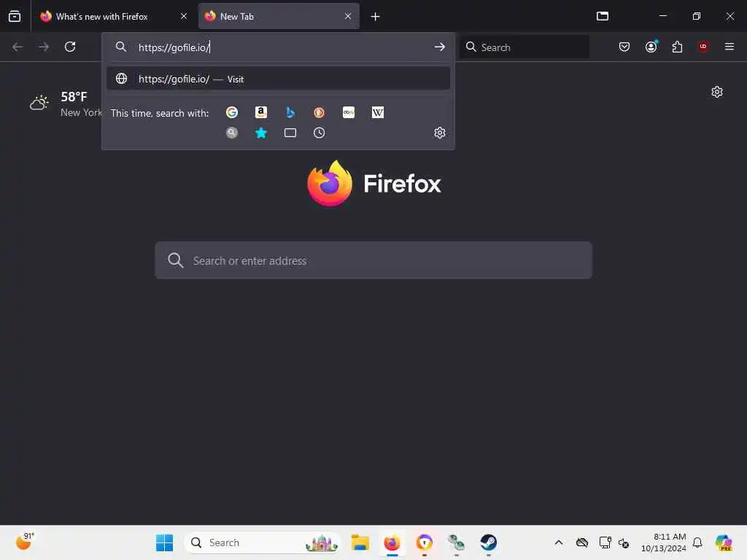Open Extensions puzzle icon

[x=677, y=47]
